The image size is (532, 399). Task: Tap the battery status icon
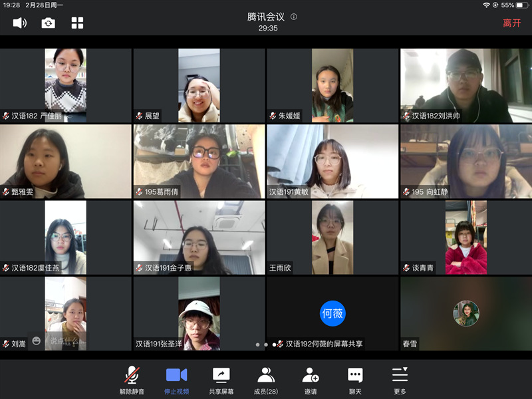[523, 5]
